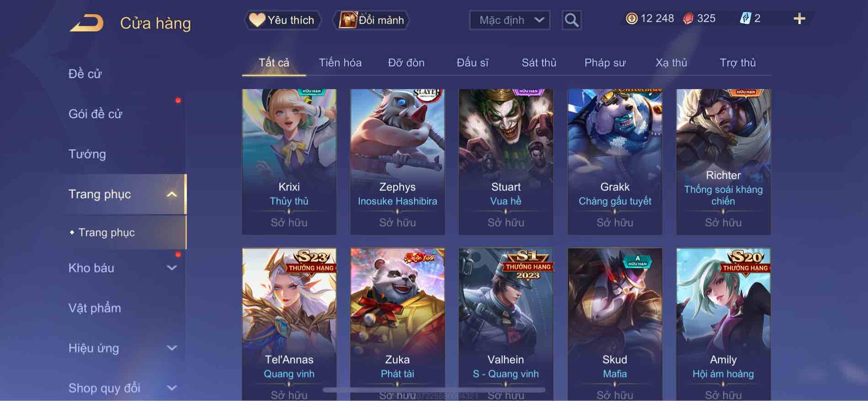Open the Mặc định sort dropdown

(509, 20)
